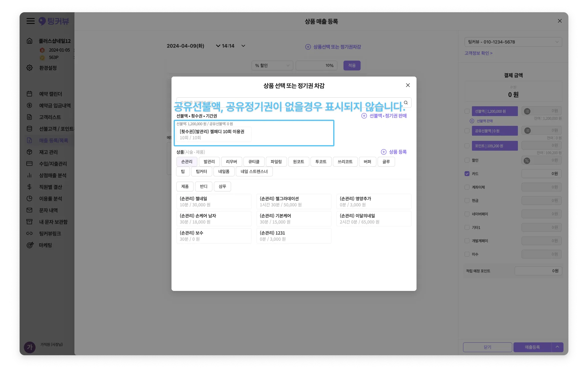Select the 발관리 category tab
The height and width of the screenshot is (369, 588).
pos(209,162)
